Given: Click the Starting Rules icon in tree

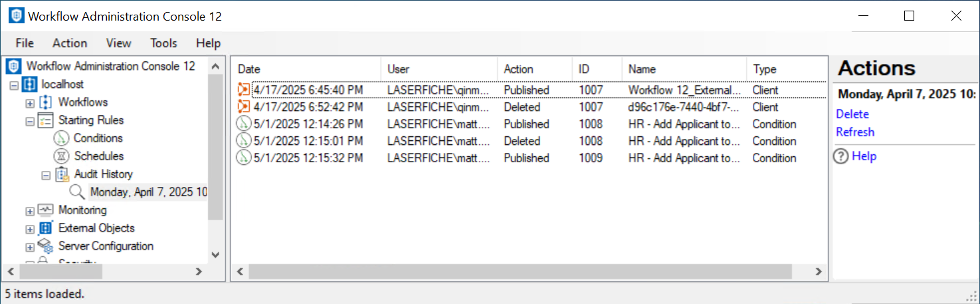Looking at the screenshot, I should pos(45,120).
